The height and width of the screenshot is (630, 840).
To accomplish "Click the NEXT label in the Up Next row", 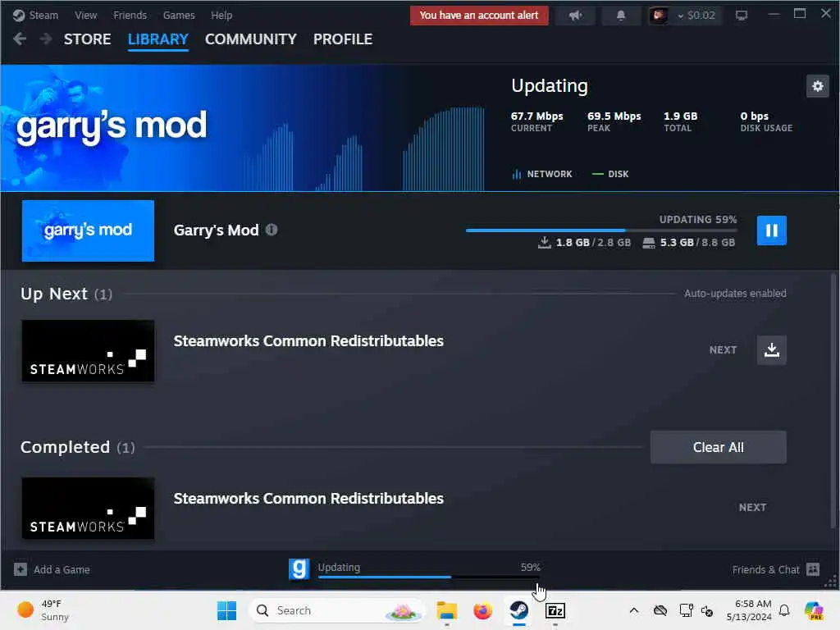I will pos(723,349).
